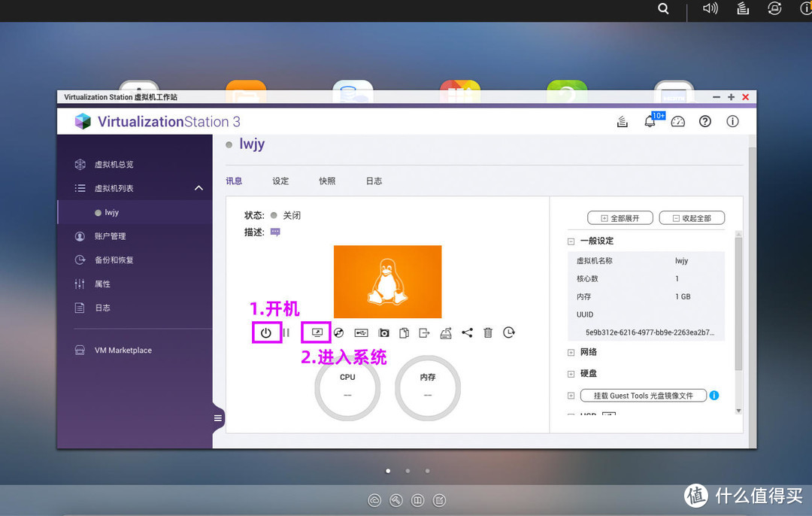Expand the 网络 section

(571, 353)
